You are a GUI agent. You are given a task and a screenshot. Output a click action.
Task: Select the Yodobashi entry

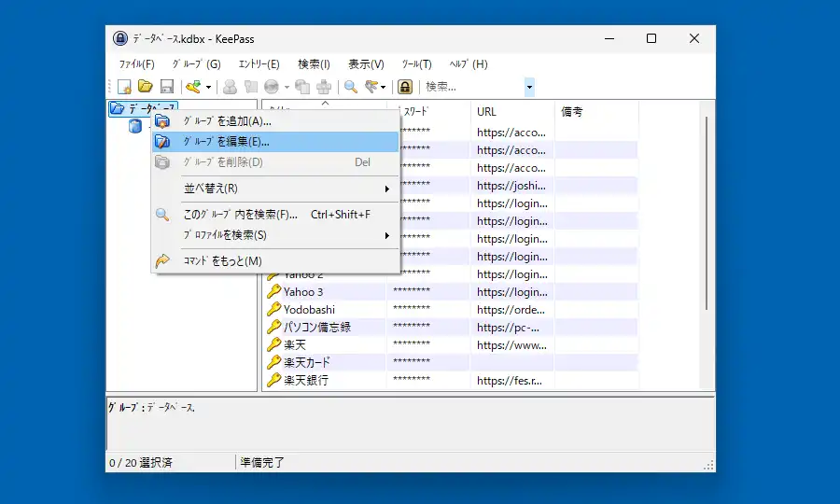point(309,310)
